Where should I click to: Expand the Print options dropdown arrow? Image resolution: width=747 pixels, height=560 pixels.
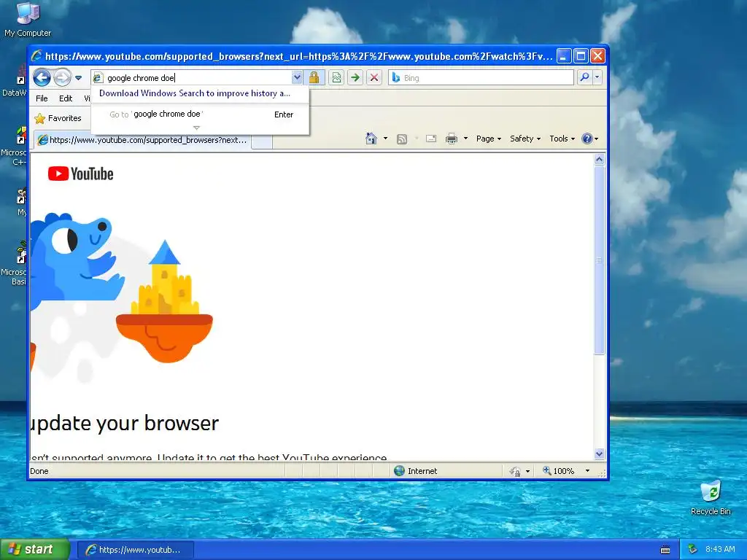465,139
